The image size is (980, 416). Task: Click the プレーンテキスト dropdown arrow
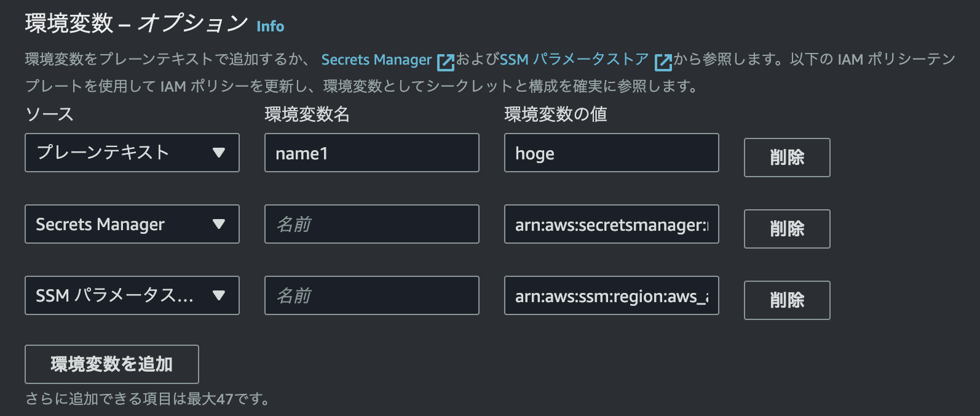(218, 153)
